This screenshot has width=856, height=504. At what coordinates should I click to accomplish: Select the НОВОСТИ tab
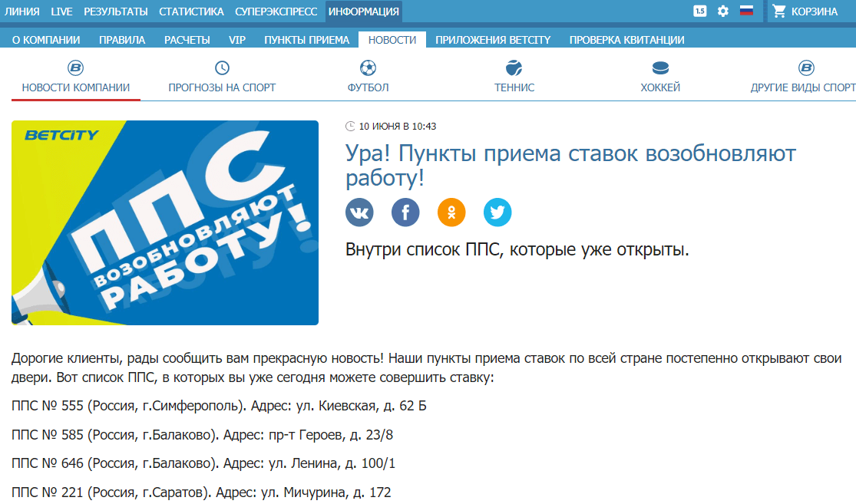click(392, 40)
